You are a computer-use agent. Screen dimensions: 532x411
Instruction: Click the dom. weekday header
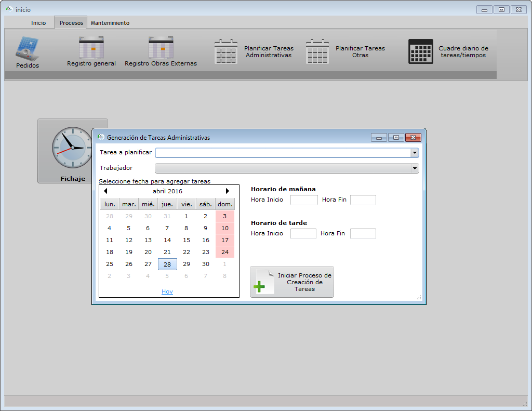coord(225,204)
